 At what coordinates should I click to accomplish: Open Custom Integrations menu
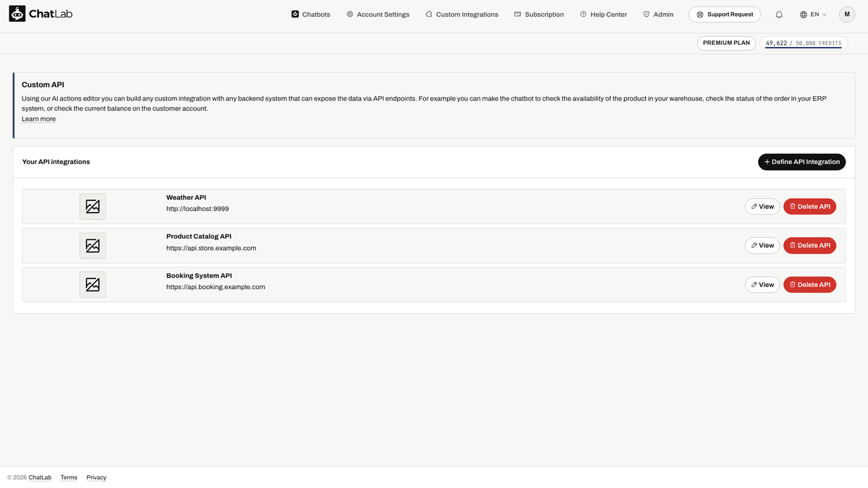click(x=461, y=14)
